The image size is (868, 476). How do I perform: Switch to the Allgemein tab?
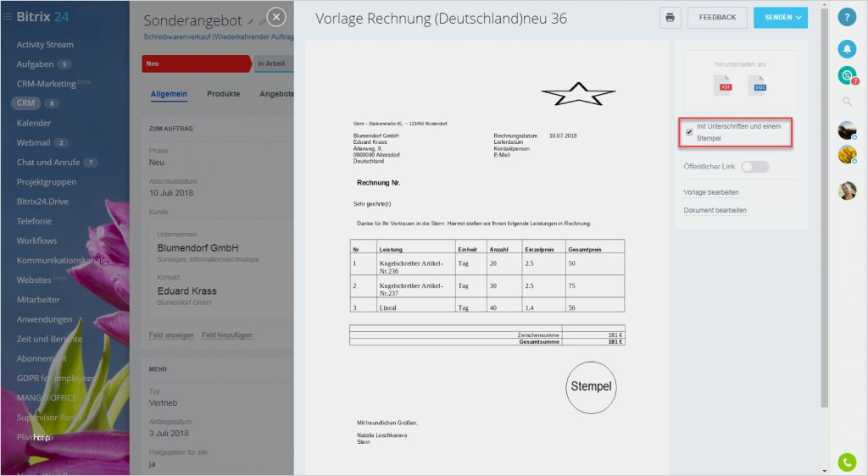[x=169, y=94]
